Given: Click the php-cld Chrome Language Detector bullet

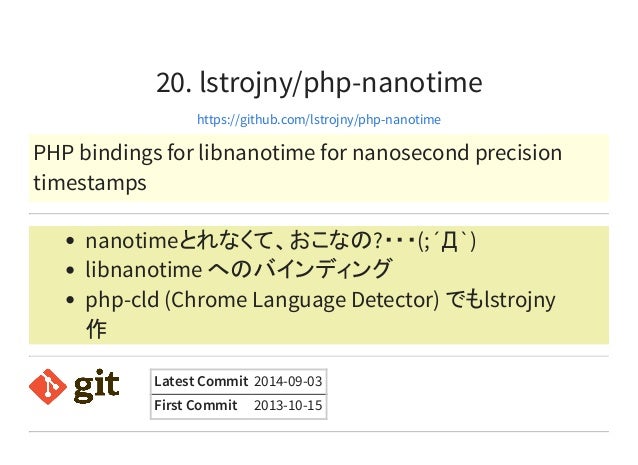Looking at the screenshot, I should [320, 314].
